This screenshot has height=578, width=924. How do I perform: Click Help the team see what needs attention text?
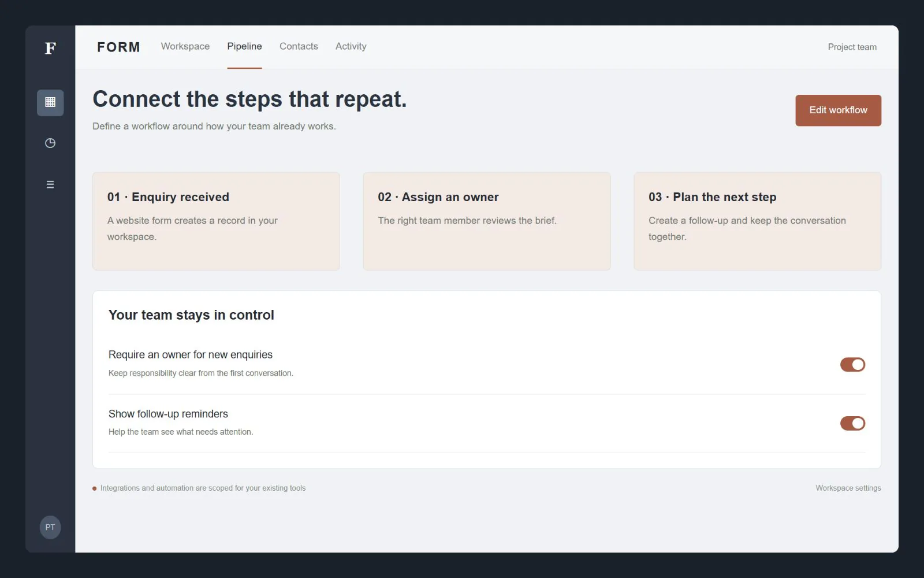click(181, 432)
